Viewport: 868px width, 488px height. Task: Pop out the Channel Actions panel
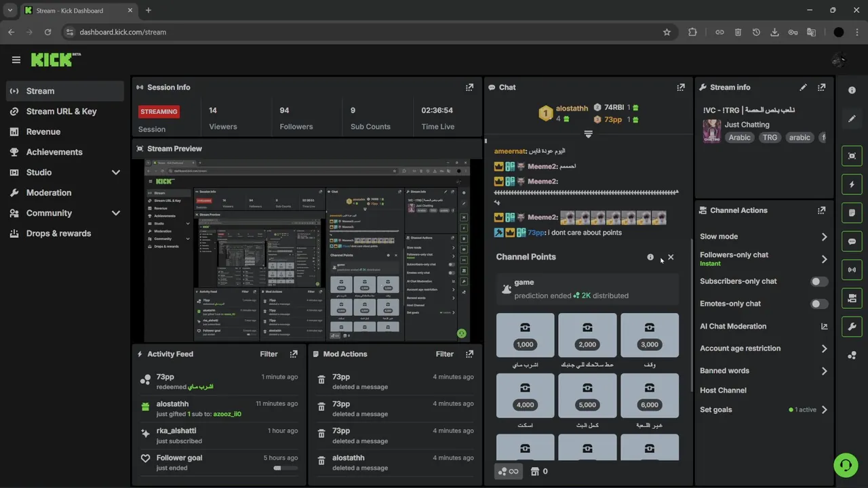pos(822,211)
